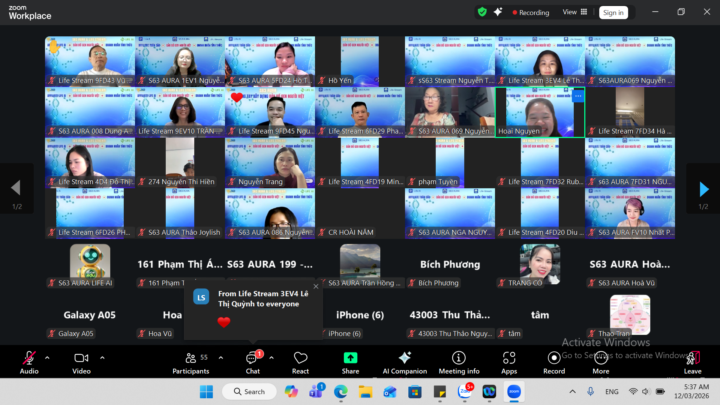720x405 pixels.
Task: Close the chat message popup from Life Stream
Action: coord(316,286)
